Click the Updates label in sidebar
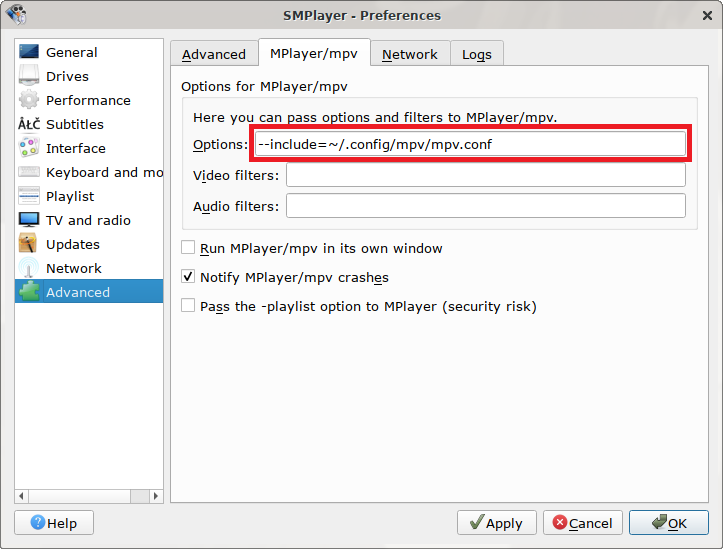This screenshot has height=549, width=723. pyautogui.click(x=73, y=244)
